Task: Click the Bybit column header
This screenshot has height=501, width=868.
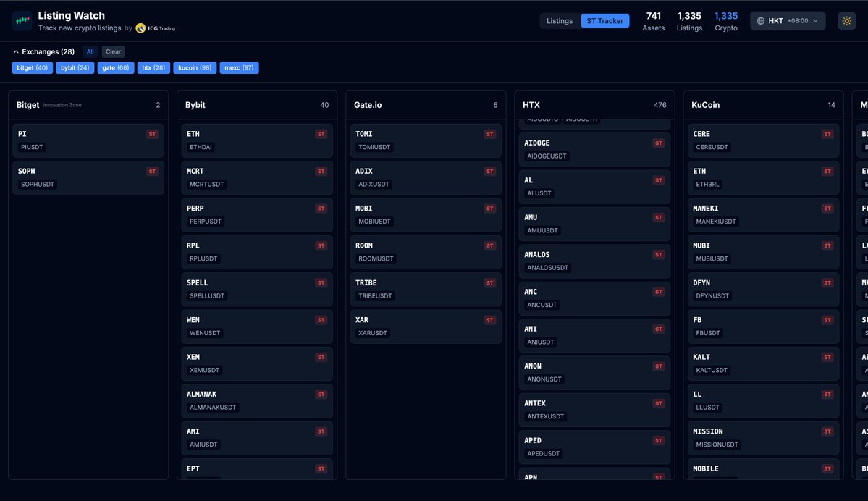Action: coord(257,105)
